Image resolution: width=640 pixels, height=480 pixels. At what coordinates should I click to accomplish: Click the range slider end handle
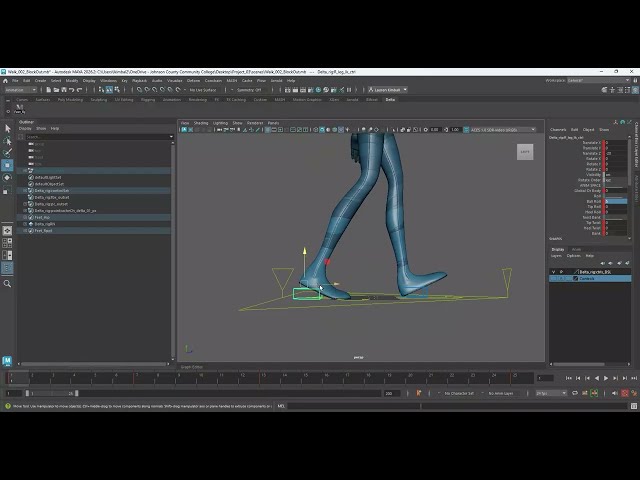[76, 393]
